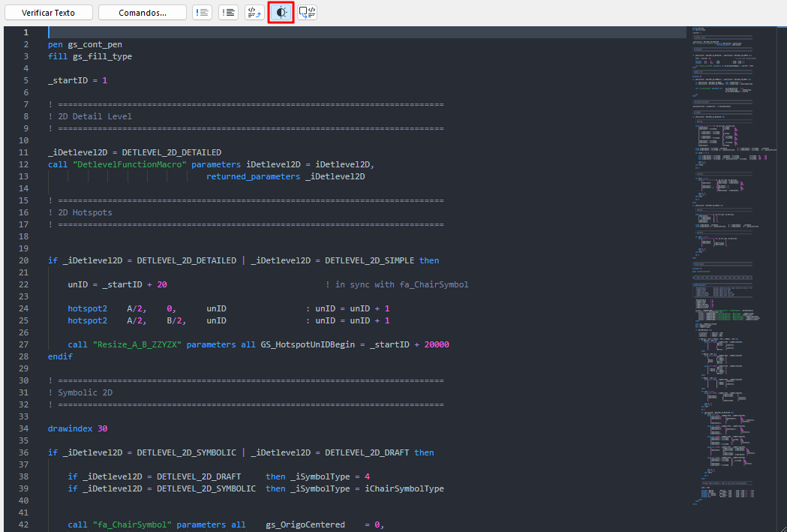Image resolution: width=787 pixels, height=532 pixels.
Task: Click the rightmost toolbar icon with window and code
Action: pos(307,13)
